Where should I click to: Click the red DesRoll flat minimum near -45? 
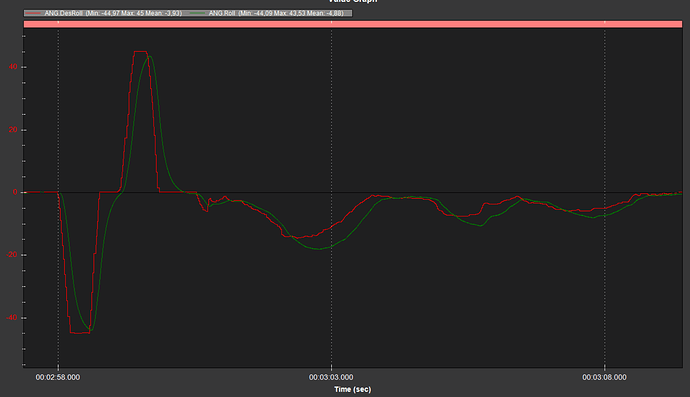[x=80, y=333]
